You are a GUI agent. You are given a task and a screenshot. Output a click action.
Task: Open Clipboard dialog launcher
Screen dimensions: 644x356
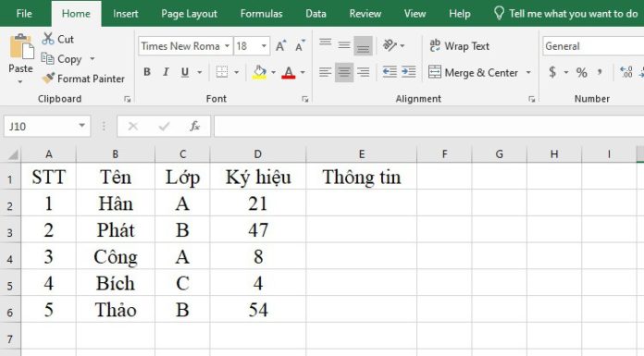click(128, 99)
